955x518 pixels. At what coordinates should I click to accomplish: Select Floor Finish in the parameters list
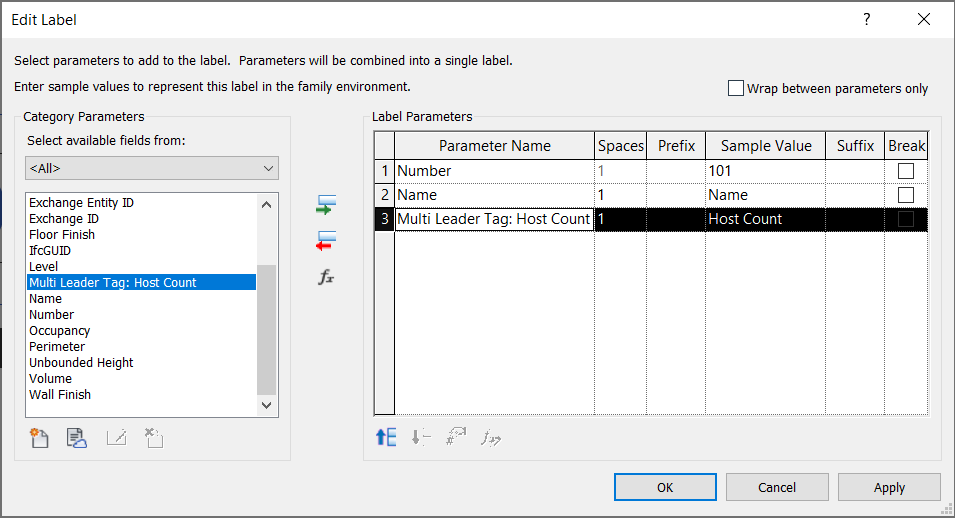62,235
